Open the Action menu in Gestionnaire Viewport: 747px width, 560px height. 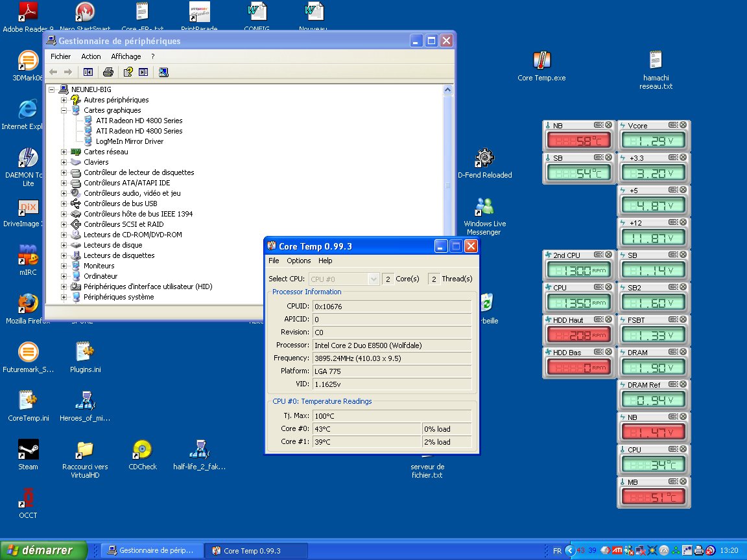[91, 56]
